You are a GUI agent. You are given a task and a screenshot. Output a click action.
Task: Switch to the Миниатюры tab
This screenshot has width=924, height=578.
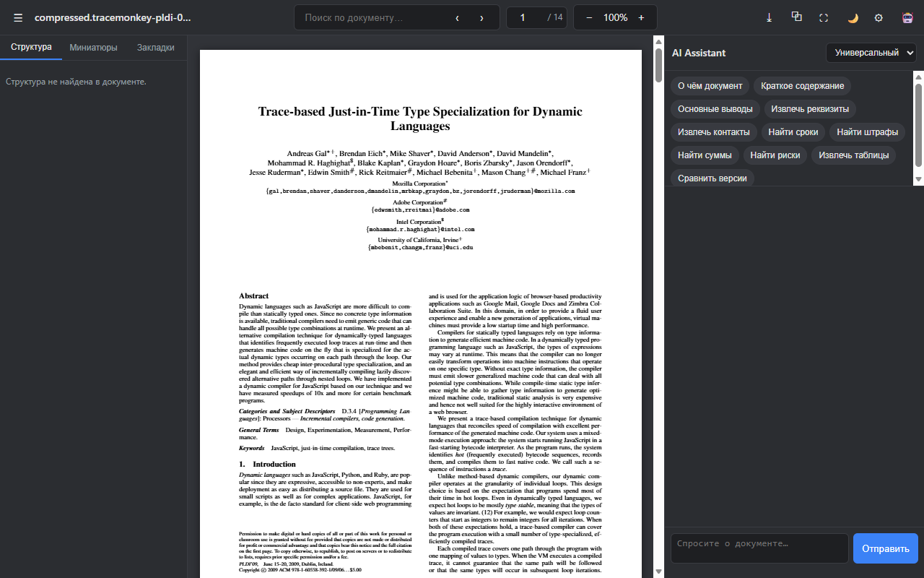tap(94, 47)
